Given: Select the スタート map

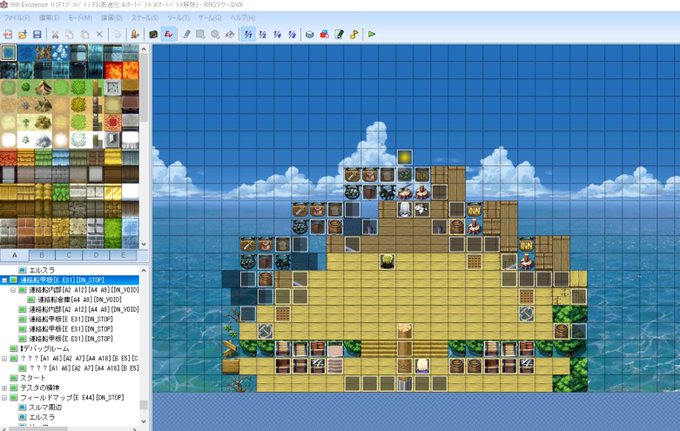Looking at the screenshot, I should pos(33,378).
